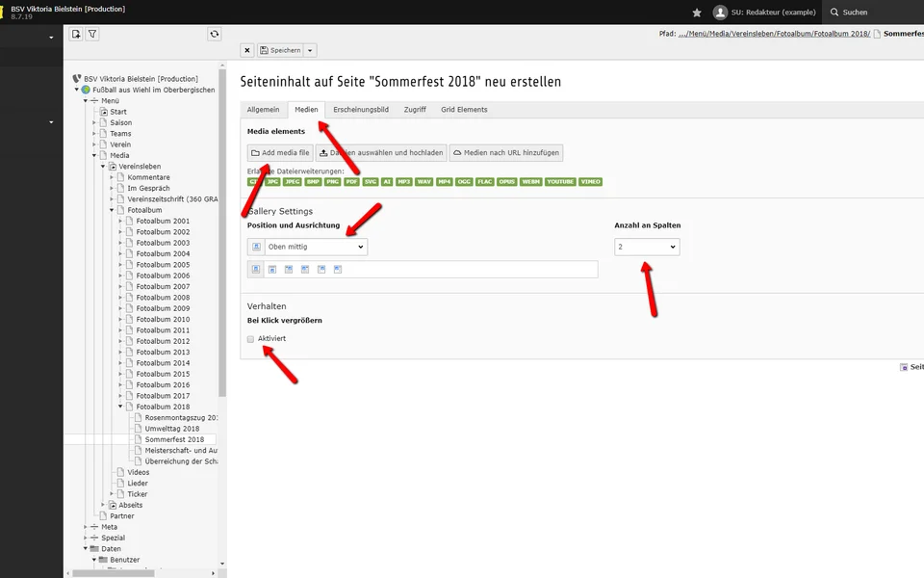Viewport: 924px width, 578px height.
Task: Expand the Speichern options arrow
Action: 310,50
